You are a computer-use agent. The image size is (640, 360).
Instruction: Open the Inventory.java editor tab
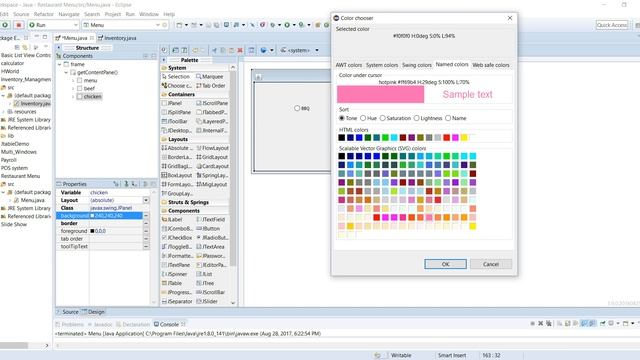coord(118,38)
